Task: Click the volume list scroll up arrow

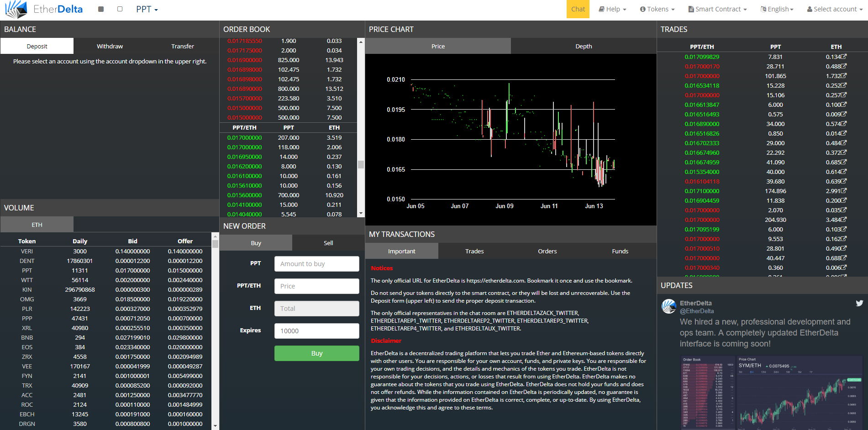Action: click(x=215, y=236)
